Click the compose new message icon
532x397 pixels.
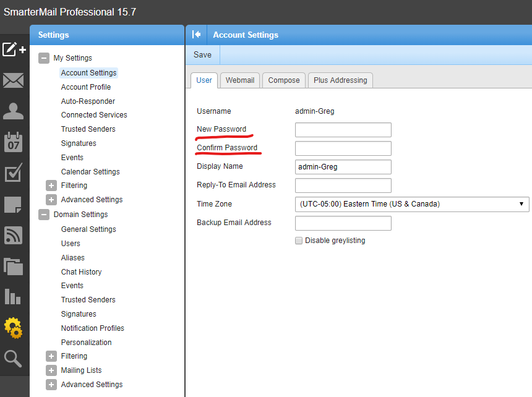(14, 49)
